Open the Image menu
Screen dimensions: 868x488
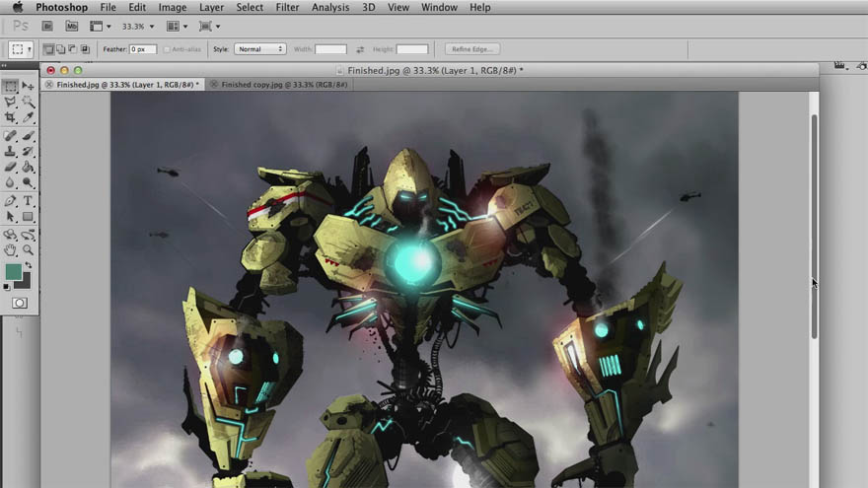(173, 7)
